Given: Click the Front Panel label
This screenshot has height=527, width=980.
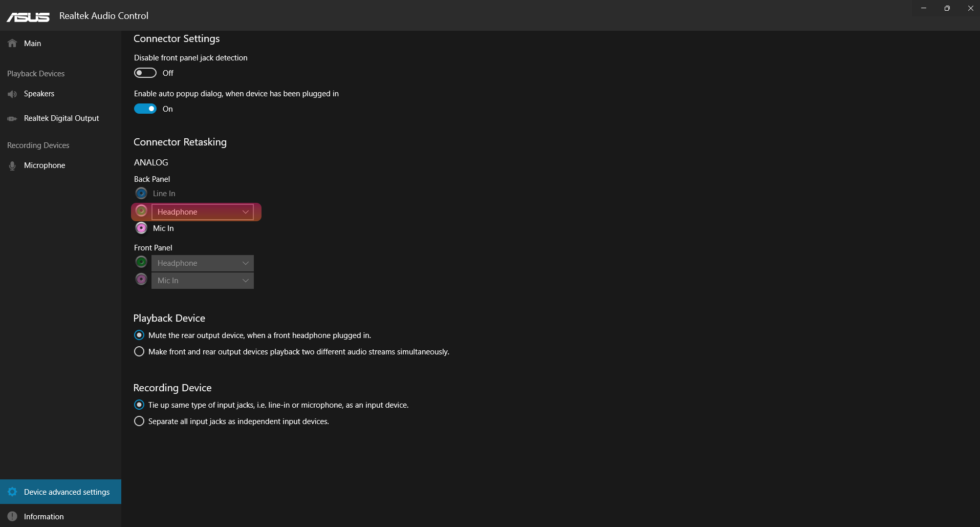Looking at the screenshot, I should (153, 248).
